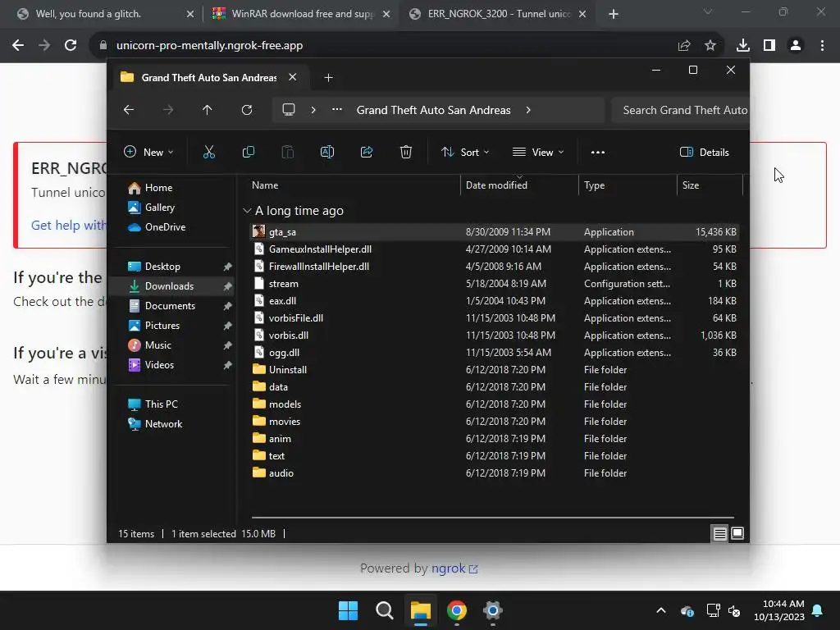Bookmark this page with the star icon
This screenshot has height=630, width=840.
(710, 46)
